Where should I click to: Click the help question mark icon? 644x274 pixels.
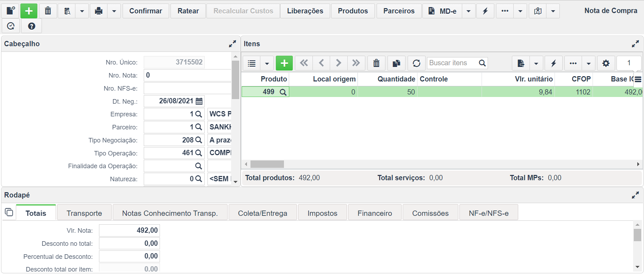32,26
